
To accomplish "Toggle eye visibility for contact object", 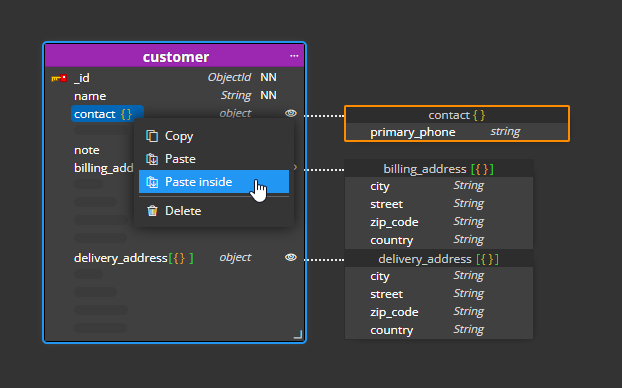I will click(291, 113).
